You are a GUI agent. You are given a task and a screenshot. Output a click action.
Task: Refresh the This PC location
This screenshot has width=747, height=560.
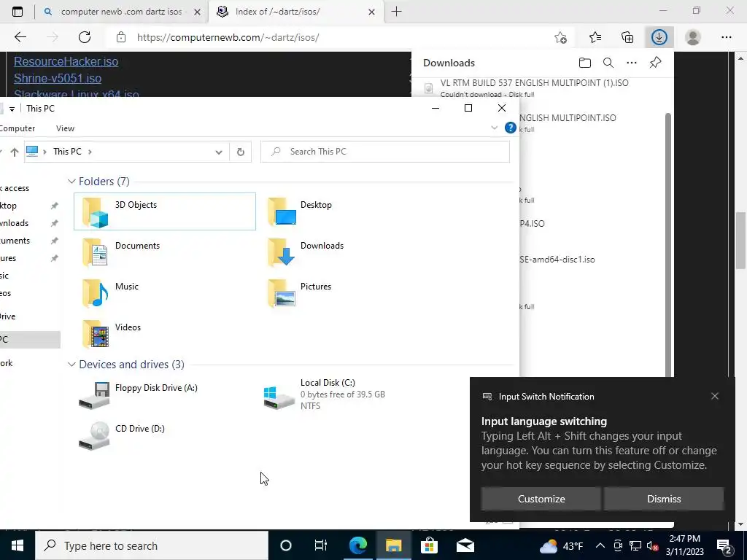click(241, 152)
